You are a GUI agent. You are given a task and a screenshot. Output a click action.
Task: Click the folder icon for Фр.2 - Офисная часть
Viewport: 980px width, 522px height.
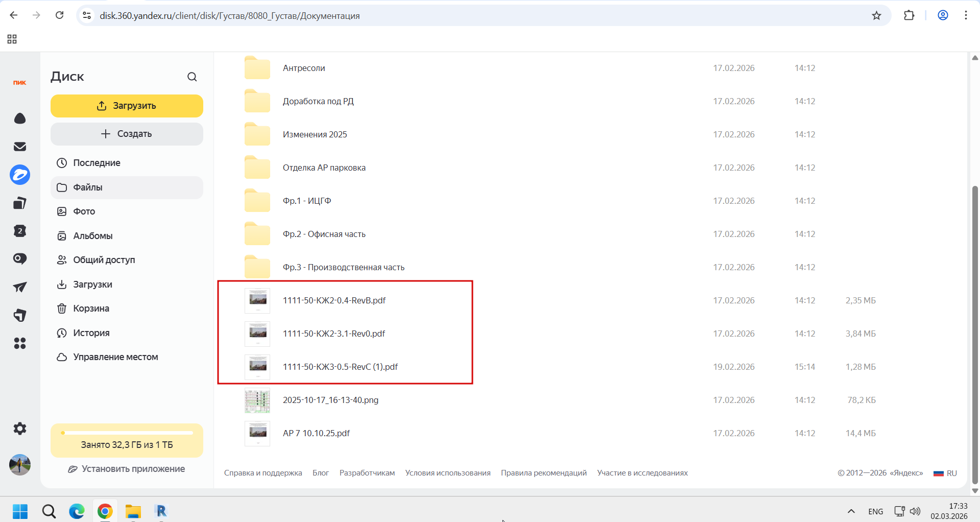pyautogui.click(x=257, y=234)
